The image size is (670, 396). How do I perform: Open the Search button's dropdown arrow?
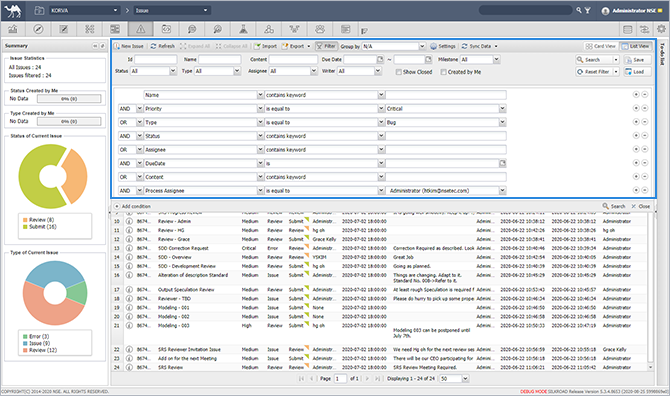tap(616, 60)
